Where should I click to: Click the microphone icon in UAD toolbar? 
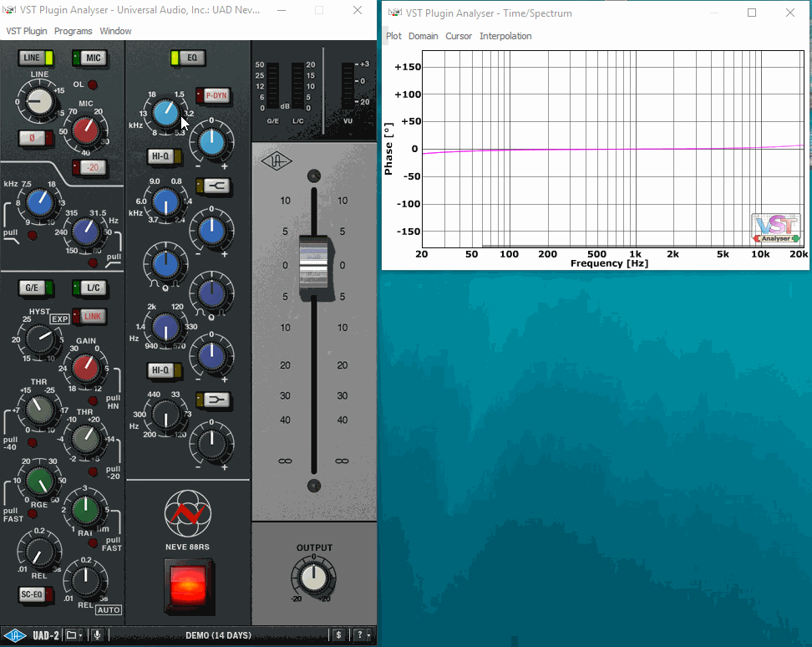(x=97, y=635)
